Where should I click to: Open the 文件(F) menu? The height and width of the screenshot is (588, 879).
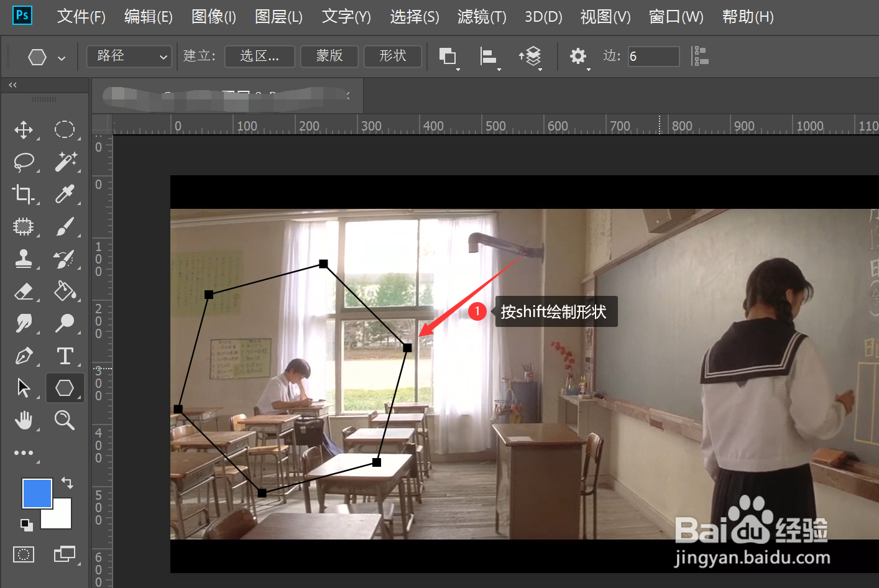point(81,17)
